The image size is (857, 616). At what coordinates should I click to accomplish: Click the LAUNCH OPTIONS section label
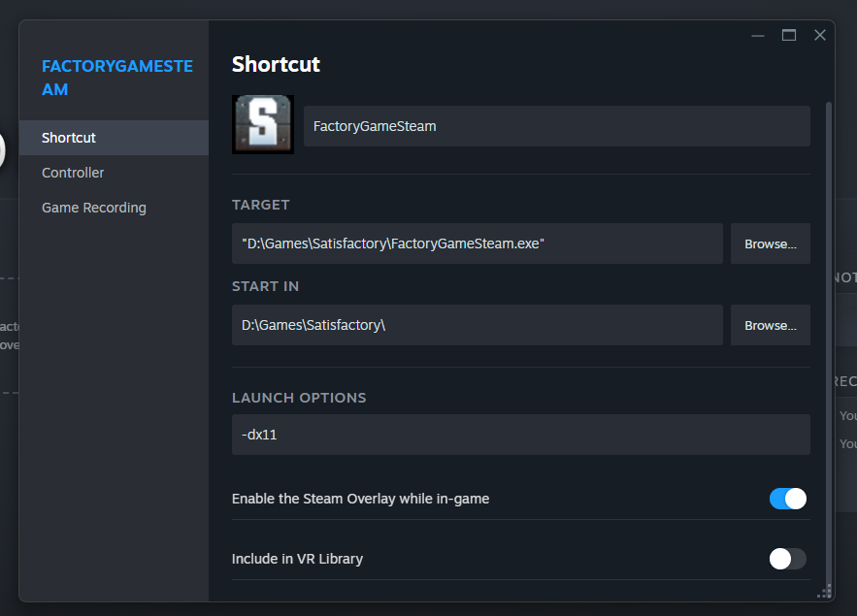point(299,398)
